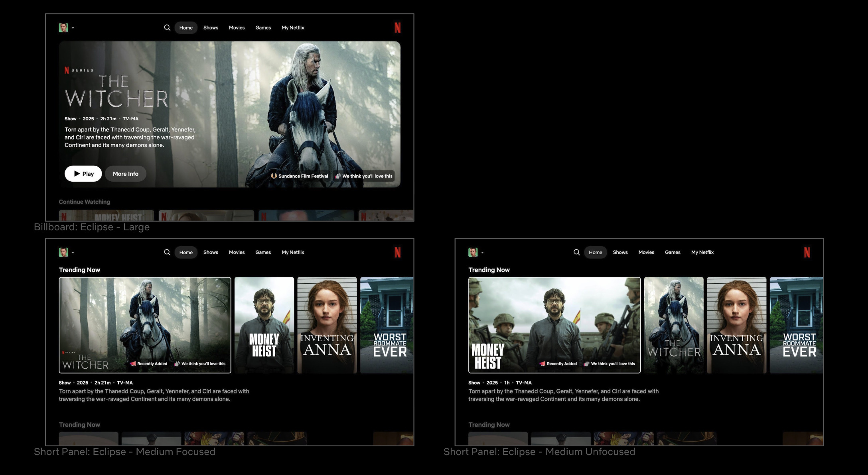Viewport: 868px width, 475px height.
Task: Open profile avatar in Medium Focused panel
Action: [x=63, y=252]
